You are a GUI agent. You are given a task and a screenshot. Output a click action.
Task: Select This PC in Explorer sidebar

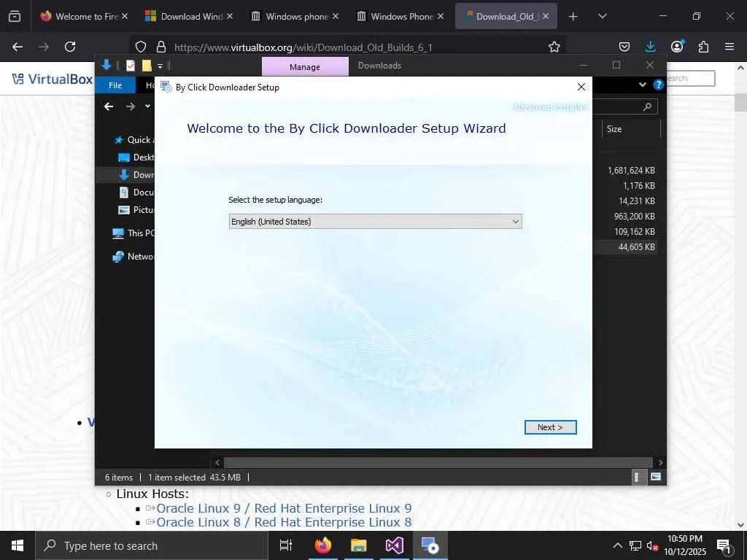click(x=133, y=233)
